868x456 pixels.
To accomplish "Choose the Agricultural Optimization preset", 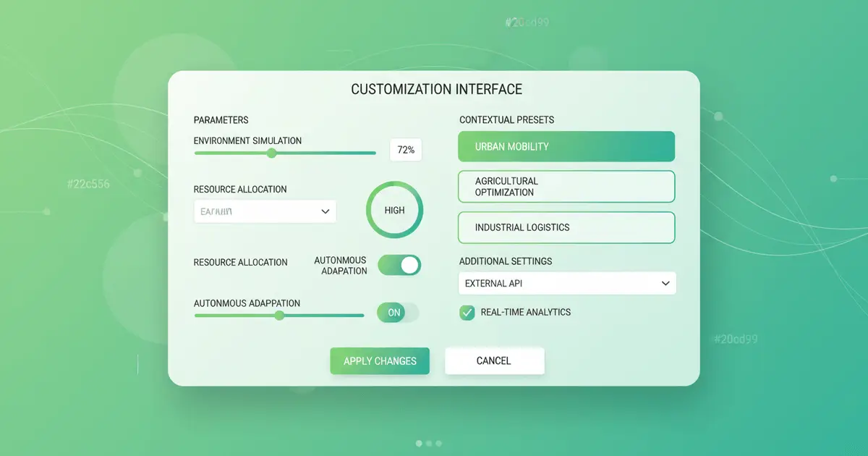I will 566,186.
